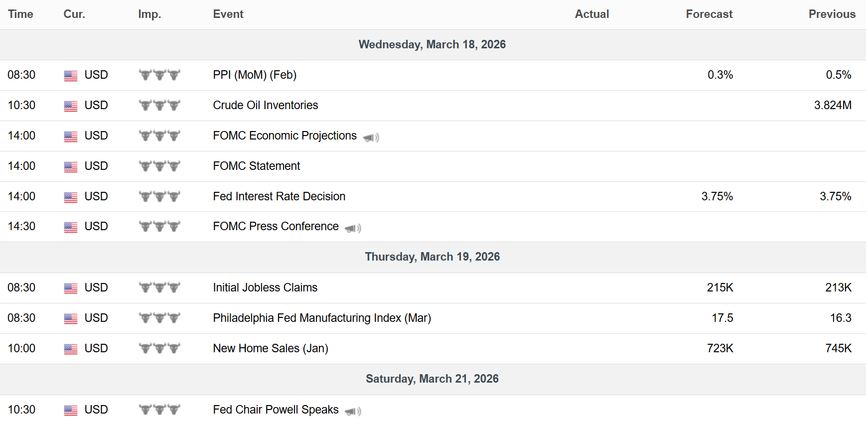Click the Forecast column header
This screenshot has width=868, height=421.
709,14
